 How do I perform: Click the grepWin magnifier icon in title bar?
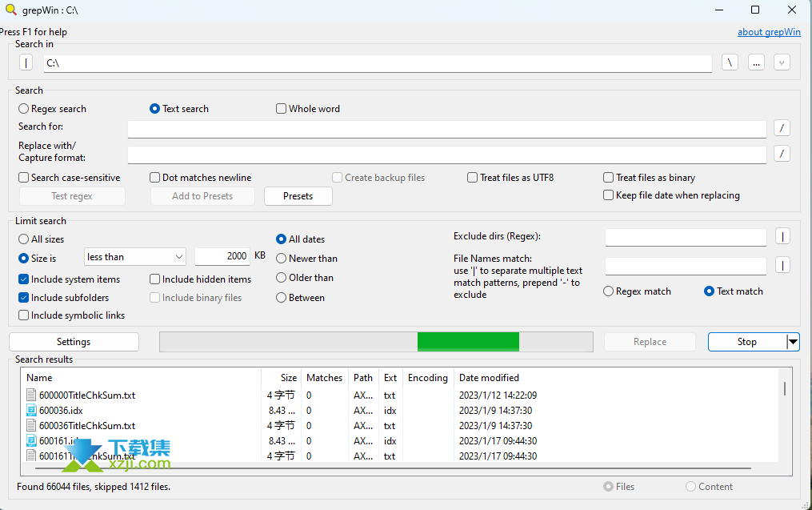pos(11,10)
